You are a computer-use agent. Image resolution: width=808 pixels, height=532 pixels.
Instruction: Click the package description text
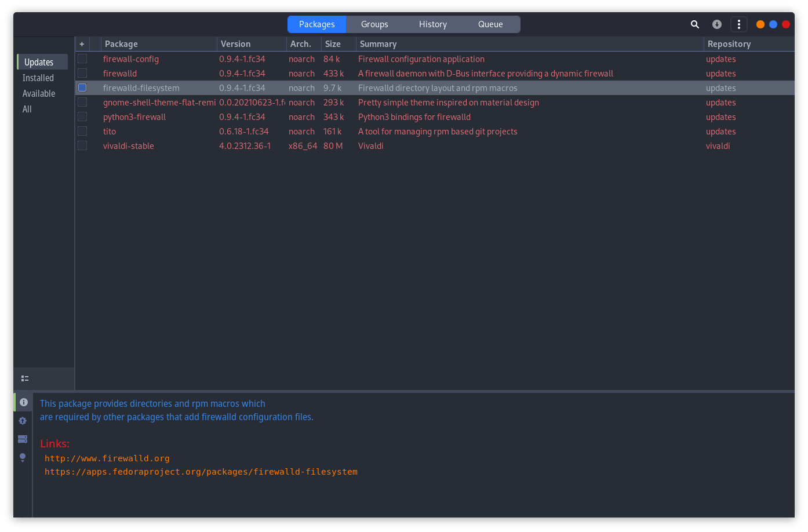(177, 410)
